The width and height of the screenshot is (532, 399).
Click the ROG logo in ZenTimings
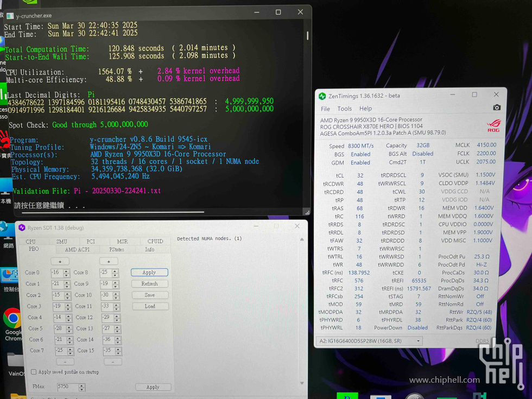(x=493, y=125)
